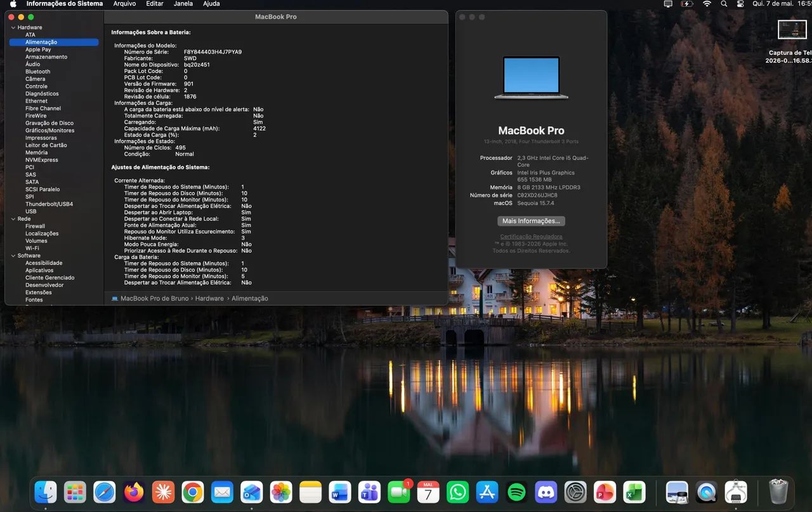Click Alimentação in the bottom path bar
The height and width of the screenshot is (512, 812).
point(249,298)
